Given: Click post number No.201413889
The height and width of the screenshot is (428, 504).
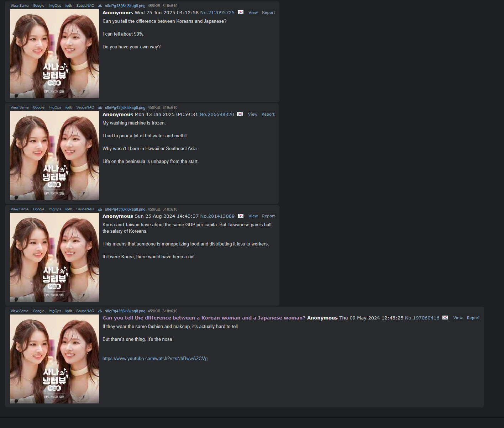Looking at the screenshot, I should coord(217,216).
